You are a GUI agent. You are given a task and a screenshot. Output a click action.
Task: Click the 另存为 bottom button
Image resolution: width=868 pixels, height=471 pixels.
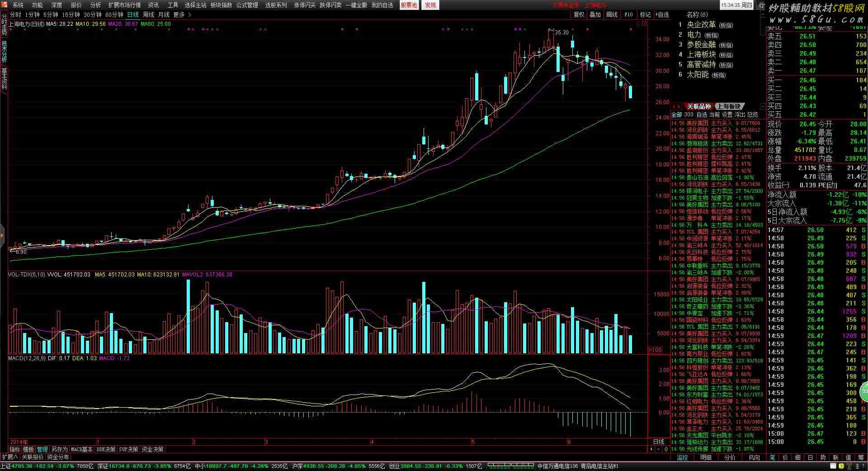click(59, 450)
